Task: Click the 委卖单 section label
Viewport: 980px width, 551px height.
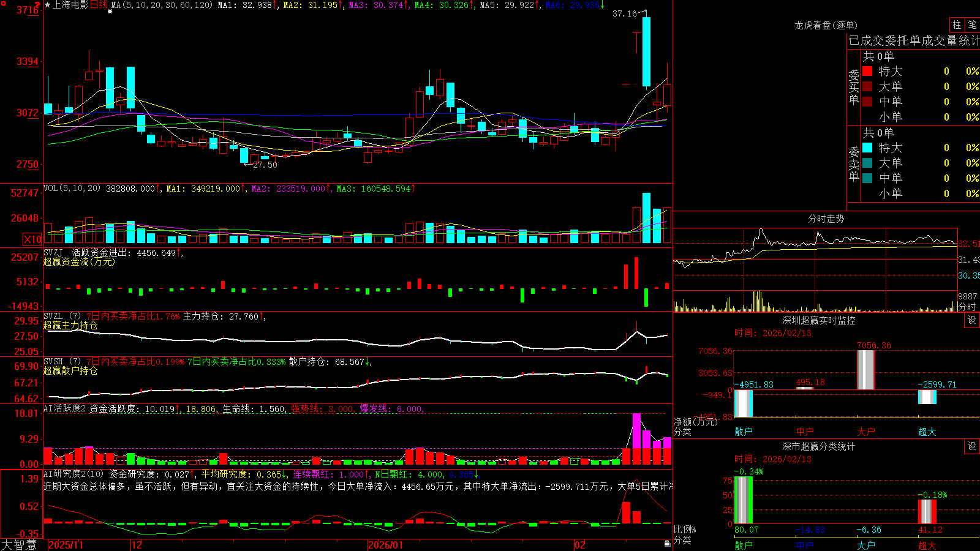Action: pyautogui.click(x=854, y=163)
